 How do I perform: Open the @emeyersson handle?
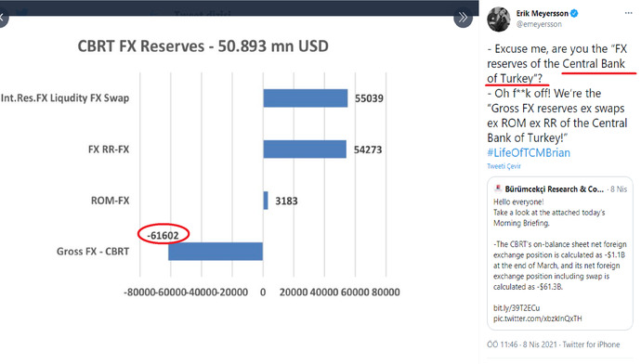[x=539, y=24]
